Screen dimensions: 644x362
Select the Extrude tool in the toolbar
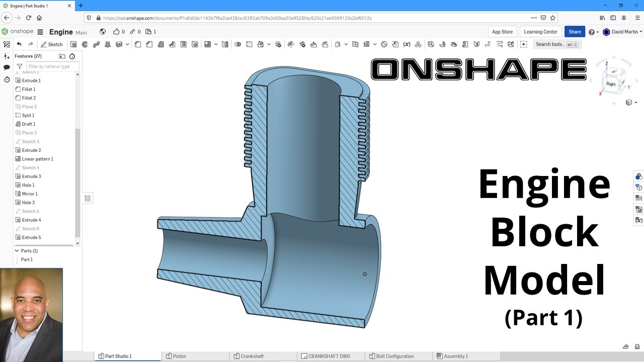coord(73,44)
